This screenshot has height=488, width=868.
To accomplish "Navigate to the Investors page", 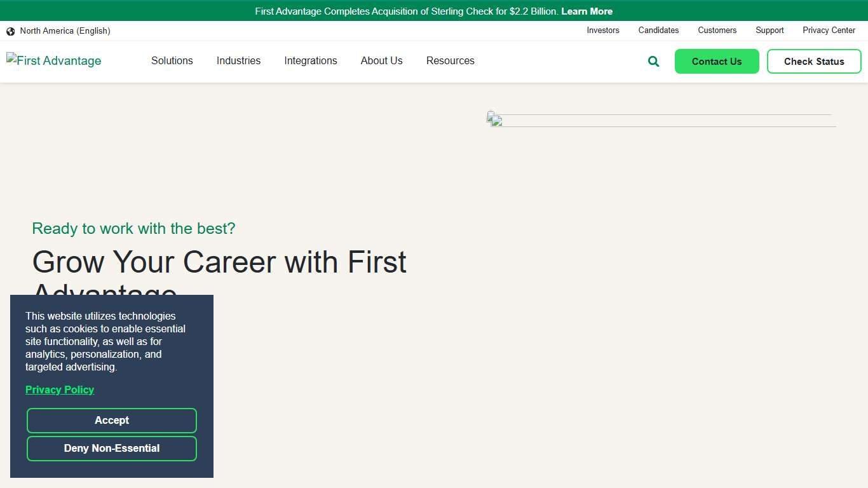I will (602, 30).
